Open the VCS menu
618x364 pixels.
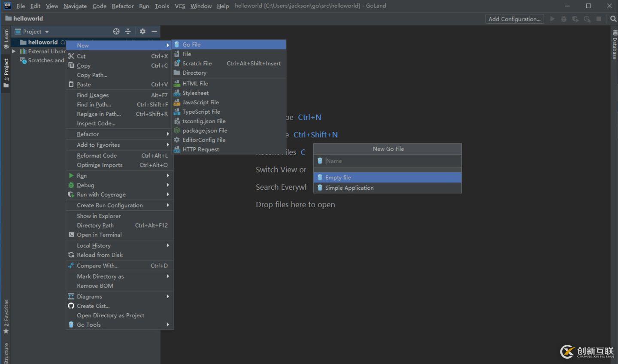coord(180,6)
